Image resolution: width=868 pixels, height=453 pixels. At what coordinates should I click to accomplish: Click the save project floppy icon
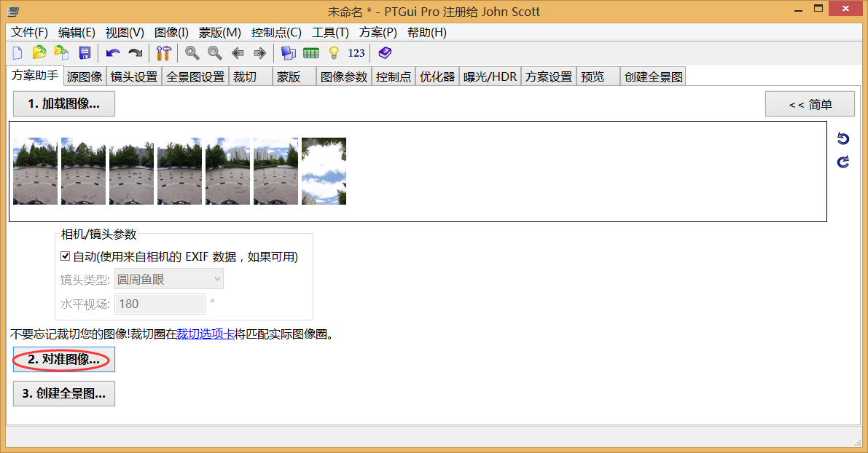pyautogui.click(x=85, y=52)
